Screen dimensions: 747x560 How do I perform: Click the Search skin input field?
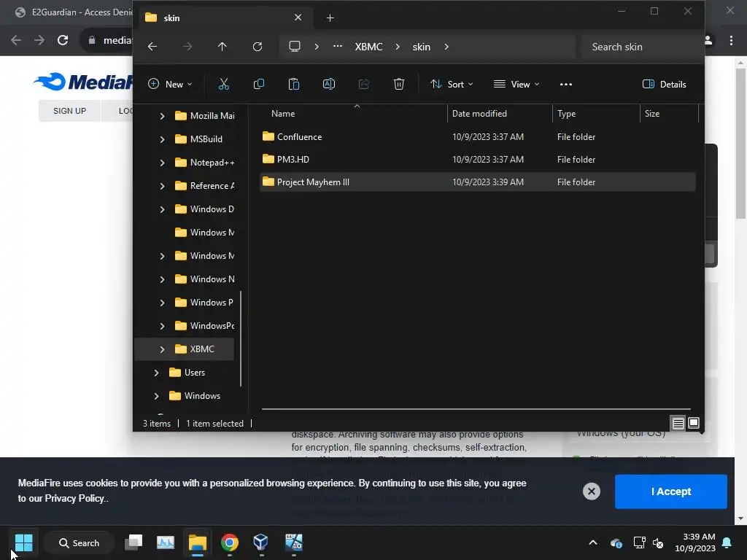[642, 47]
